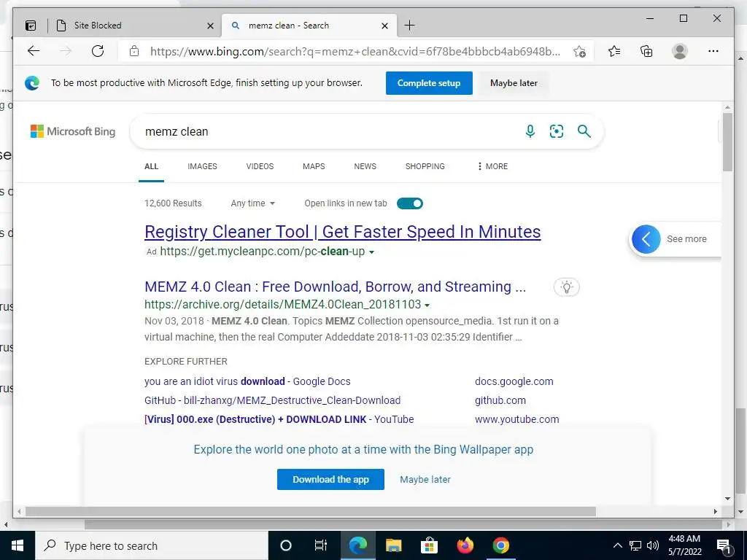This screenshot has height=560, width=747.
Task: Open the Favorites list icon
Action: [x=614, y=51]
